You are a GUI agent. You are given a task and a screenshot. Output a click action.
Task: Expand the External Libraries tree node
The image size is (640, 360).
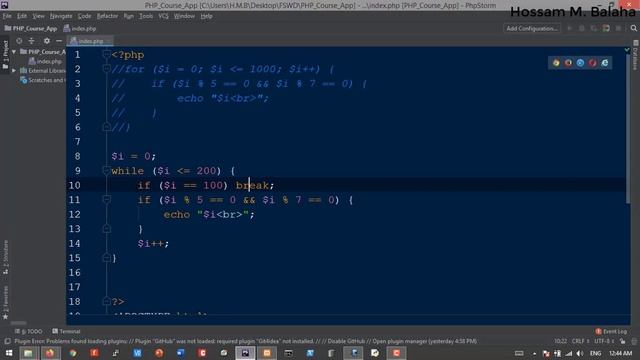point(14,71)
